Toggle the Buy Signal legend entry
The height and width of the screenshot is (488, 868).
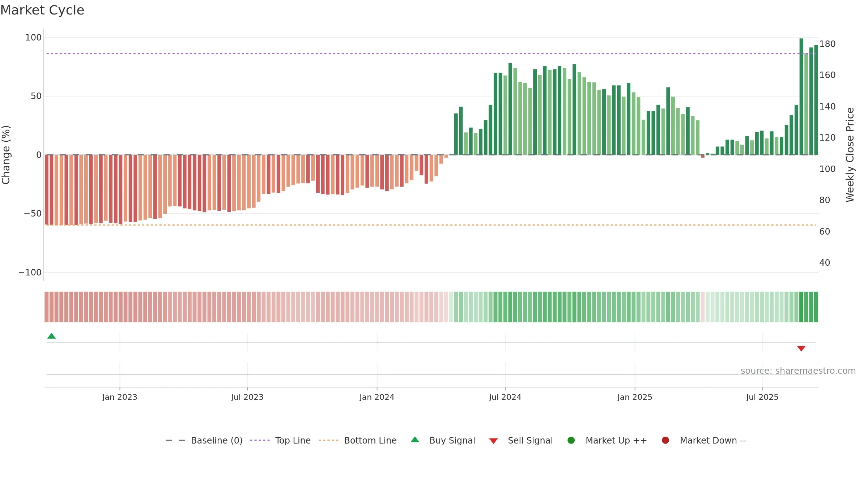coord(443,440)
